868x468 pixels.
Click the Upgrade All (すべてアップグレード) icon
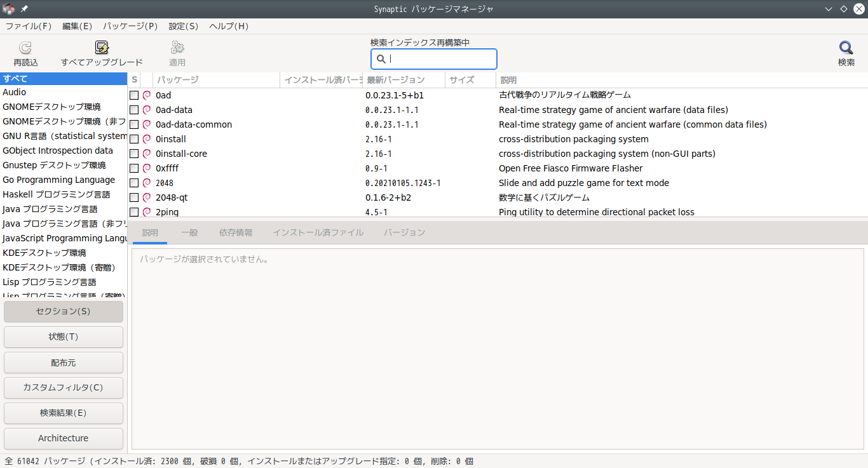[102, 48]
